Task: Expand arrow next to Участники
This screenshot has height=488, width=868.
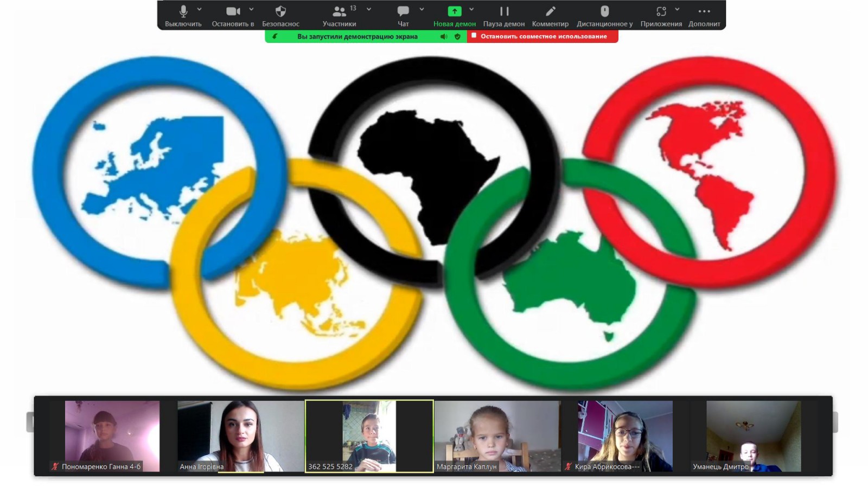Action: coord(369,9)
